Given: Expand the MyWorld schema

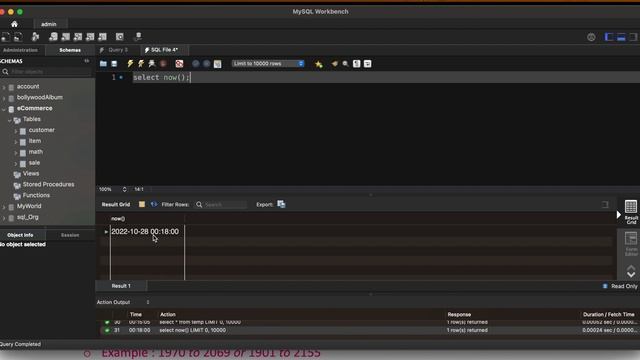Looking at the screenshot, I should (4, 207).
